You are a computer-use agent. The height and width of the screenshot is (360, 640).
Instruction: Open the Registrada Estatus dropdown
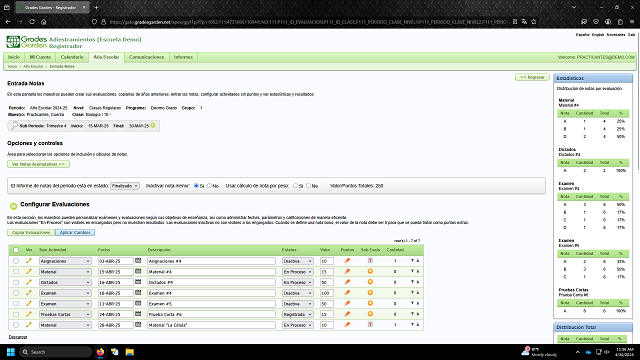click(298, 314)
